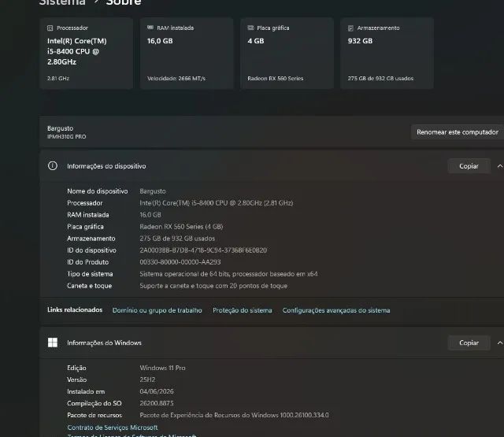
Task: Click Edição value Windows 11 Pro
Action: [163, 368]
